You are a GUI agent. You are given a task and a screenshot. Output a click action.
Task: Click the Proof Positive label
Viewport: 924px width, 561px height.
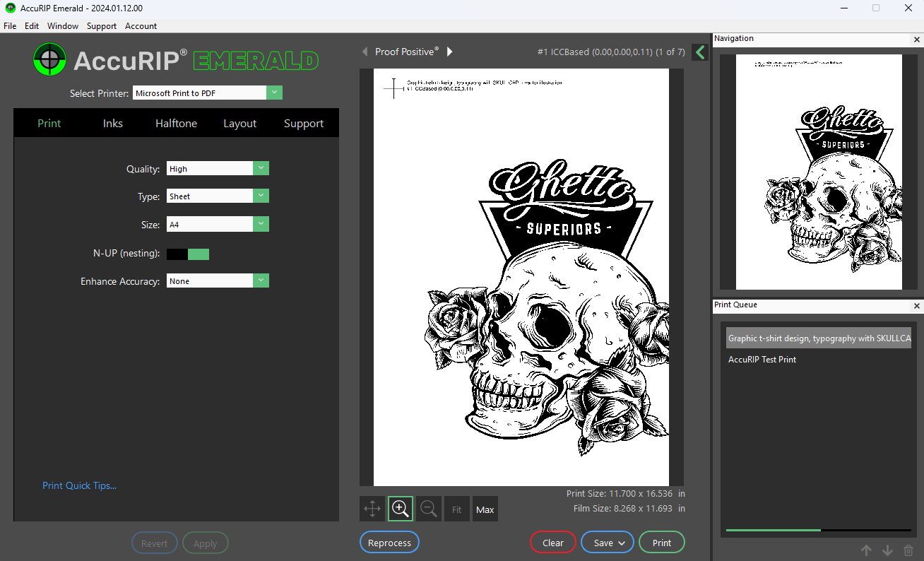pos(407,52)
